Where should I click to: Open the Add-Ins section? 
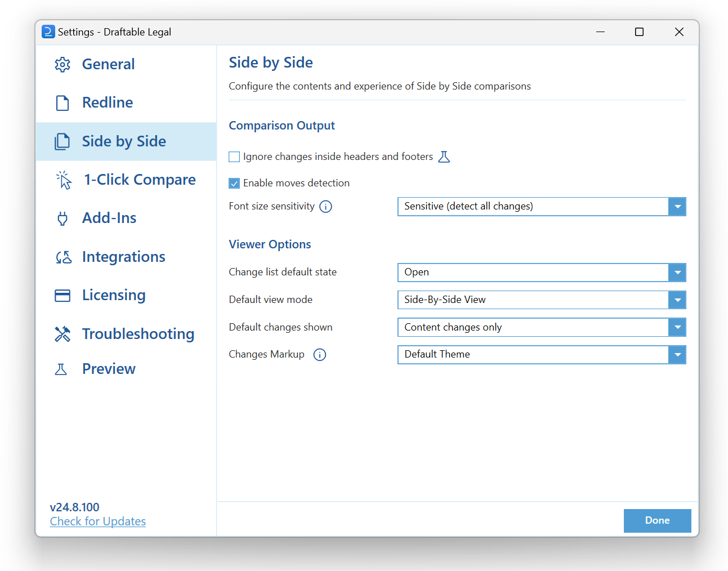click(126, 218)
